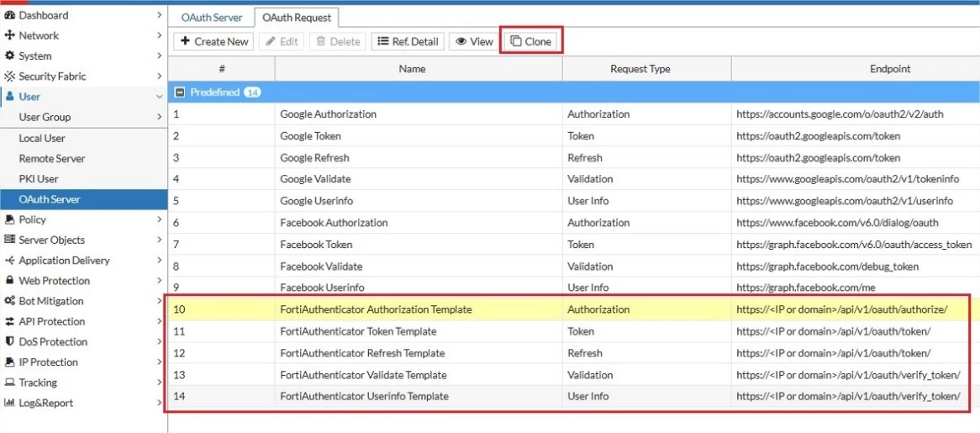Click the Log&Report chart icon

click(9, 403)
